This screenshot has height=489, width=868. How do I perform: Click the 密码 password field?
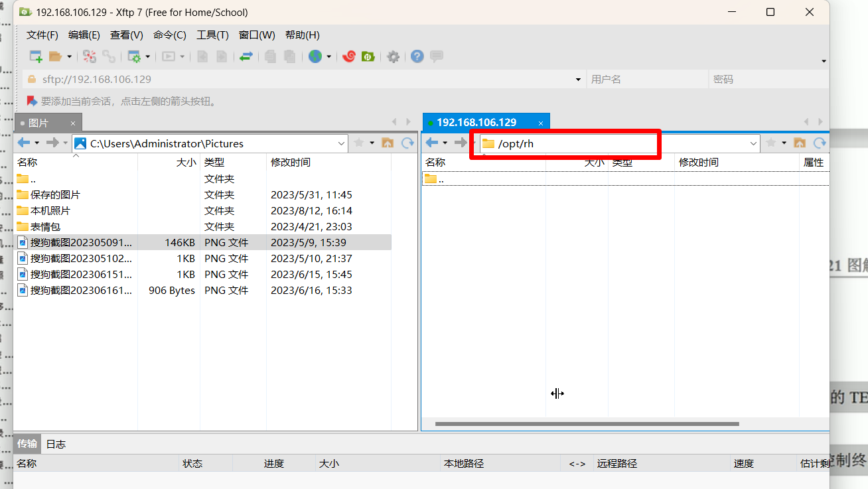tap(768, 79)
